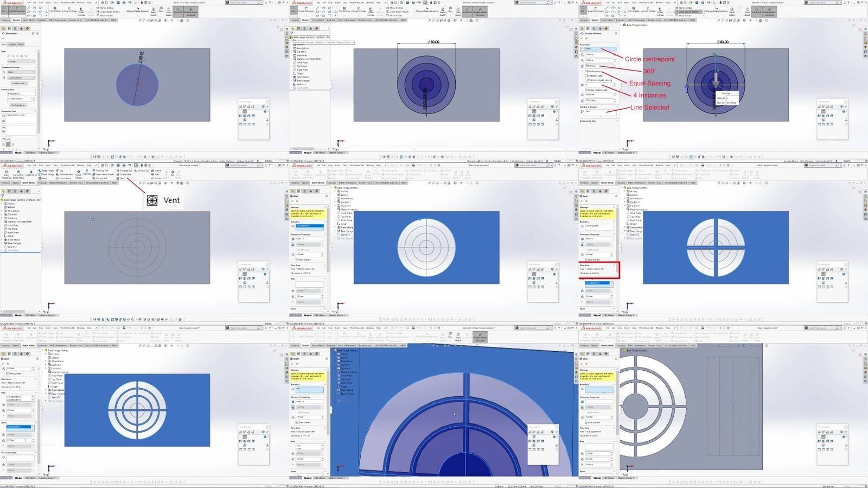Select Top Plane in Vent callout tree

tap(12, 229)
